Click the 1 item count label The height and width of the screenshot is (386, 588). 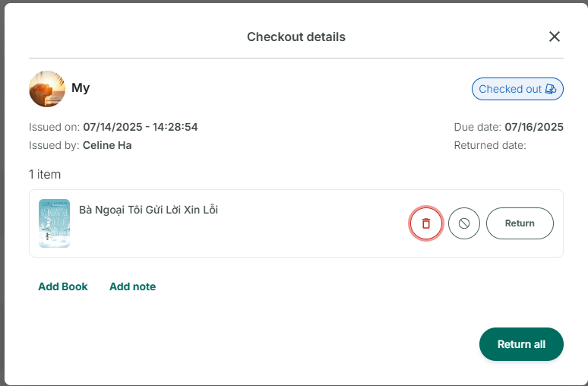tap(45, 175)
